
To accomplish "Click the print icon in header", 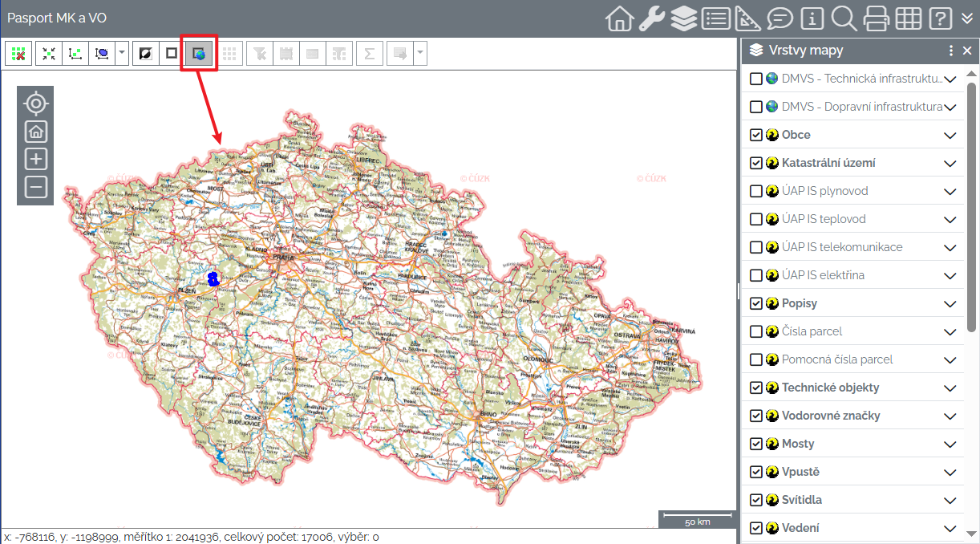I will click(x=876, y=18).
